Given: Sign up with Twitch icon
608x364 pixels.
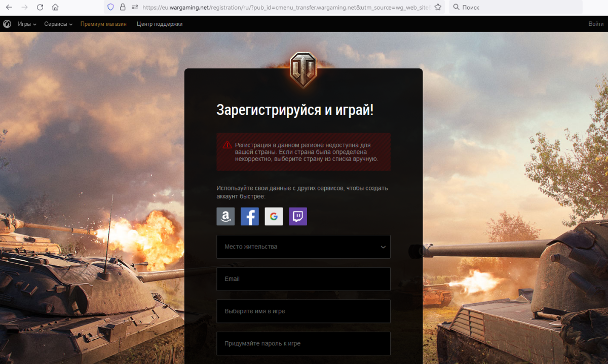Looking at the screenshot, I should pos(298,216).
